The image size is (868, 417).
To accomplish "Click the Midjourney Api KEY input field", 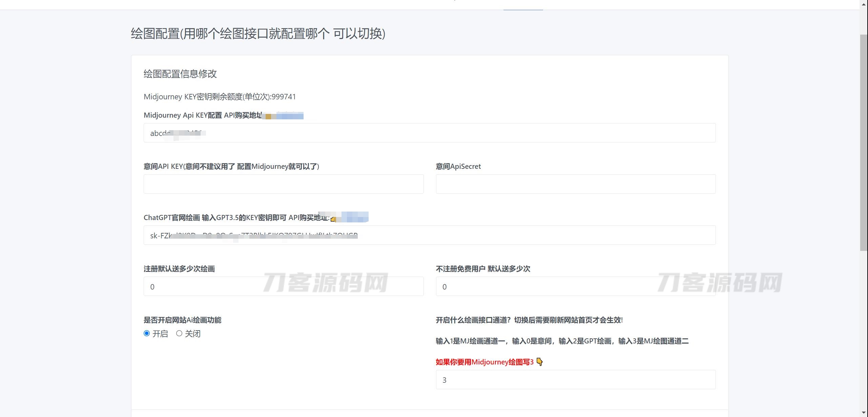I will click(429, 133).
